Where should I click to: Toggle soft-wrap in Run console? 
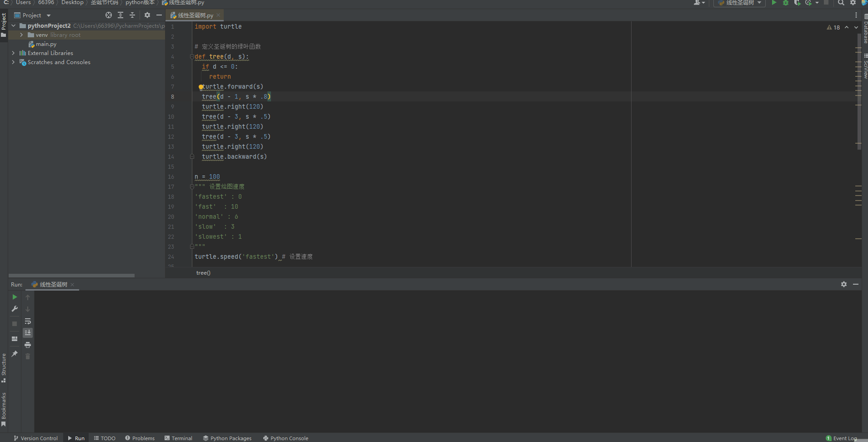pyautogui.click(x=28, y=321)
